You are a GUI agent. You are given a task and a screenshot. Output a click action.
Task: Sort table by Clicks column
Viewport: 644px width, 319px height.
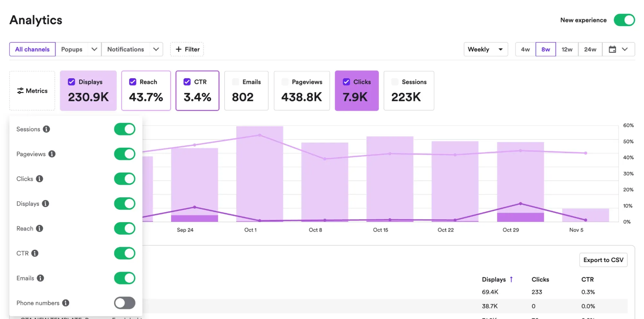(x=540, y=279)
